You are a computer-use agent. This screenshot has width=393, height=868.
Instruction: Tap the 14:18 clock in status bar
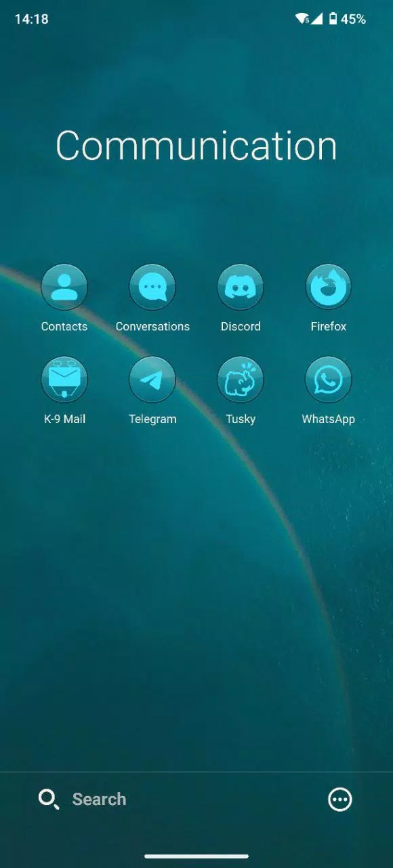[31, 19]
